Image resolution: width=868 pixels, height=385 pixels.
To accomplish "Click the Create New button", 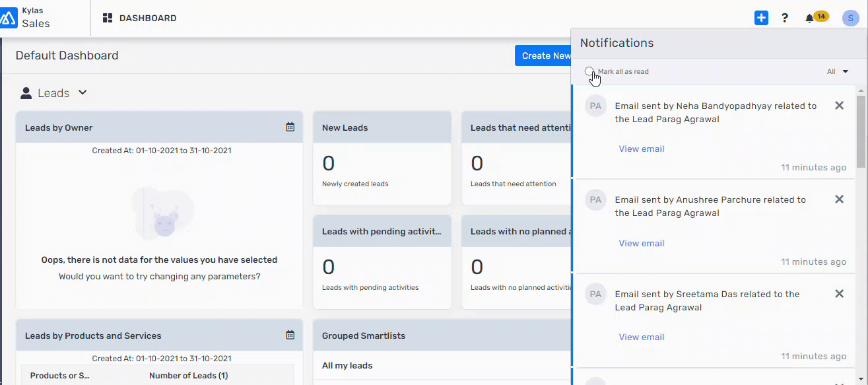I will coord(543,55).
